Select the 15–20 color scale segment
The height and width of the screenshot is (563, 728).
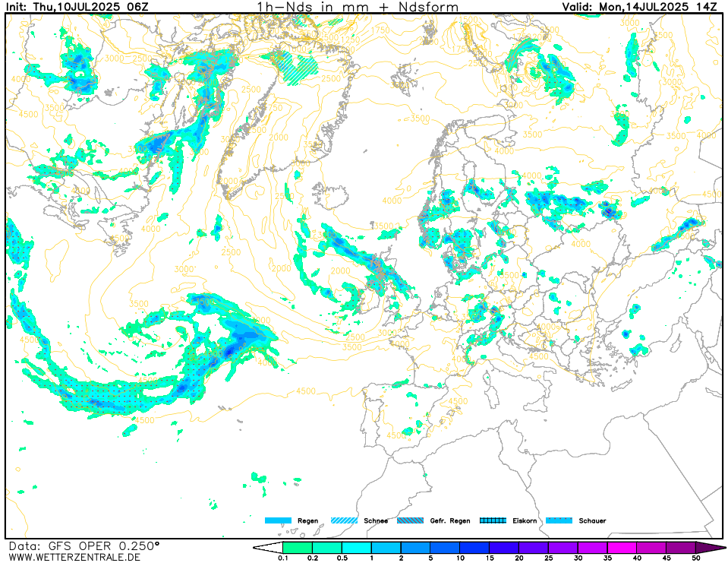click(504, 548)
